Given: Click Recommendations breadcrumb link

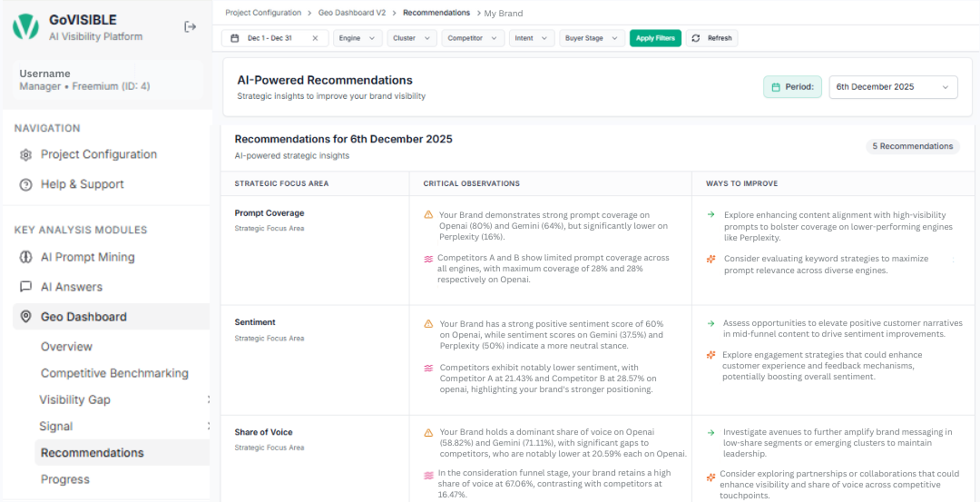Looking at the screenshot, I should [x=436, y=13].
